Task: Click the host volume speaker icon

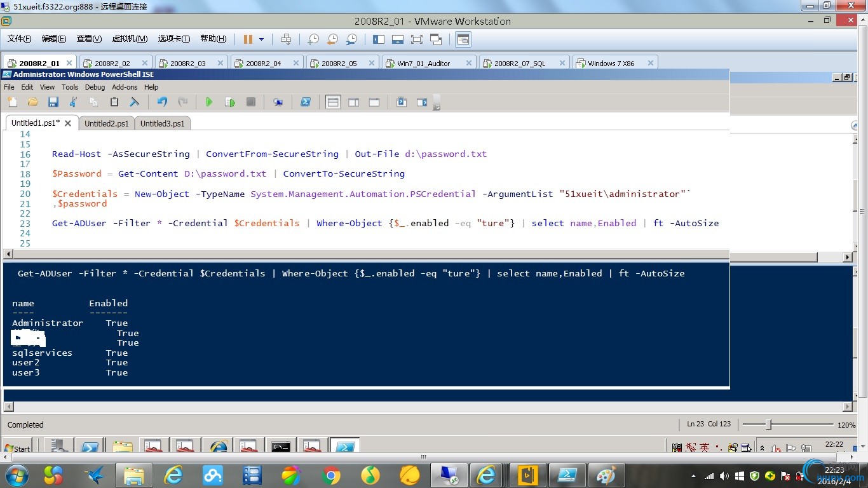Action: (x=724, y=476)
